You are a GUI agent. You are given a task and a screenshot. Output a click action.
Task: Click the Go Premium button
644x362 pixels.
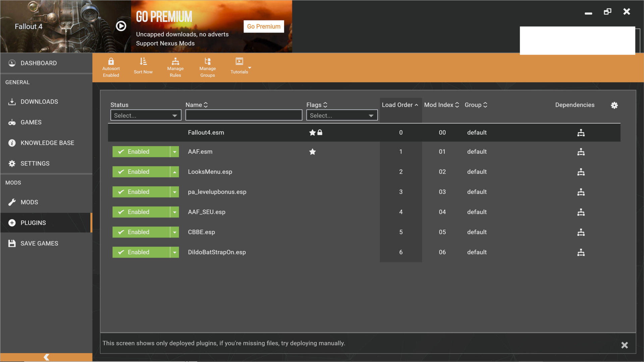point(264,26)
